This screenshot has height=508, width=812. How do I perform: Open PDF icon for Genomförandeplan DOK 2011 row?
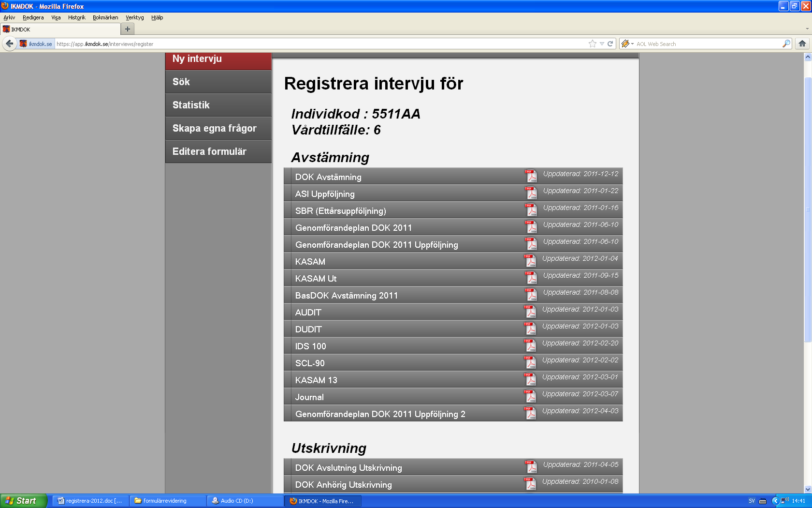click(531, 227)
